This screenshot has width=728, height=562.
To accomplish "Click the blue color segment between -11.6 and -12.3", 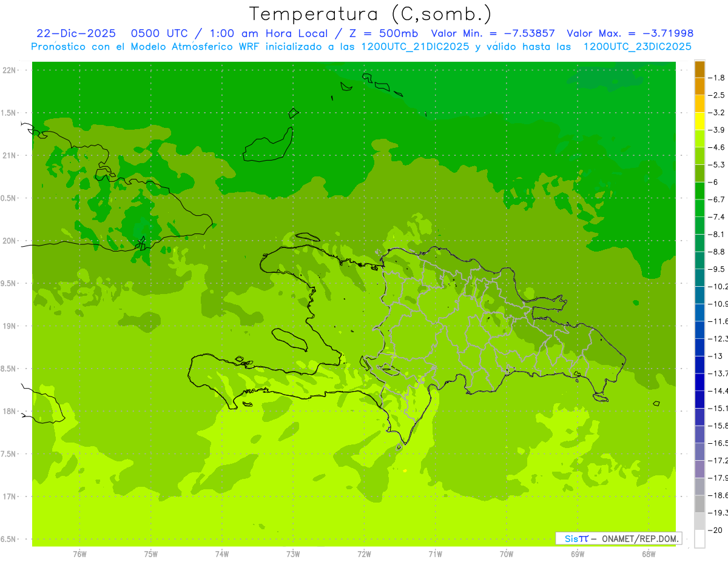I will pyautogui.click(x=699, y=330).
